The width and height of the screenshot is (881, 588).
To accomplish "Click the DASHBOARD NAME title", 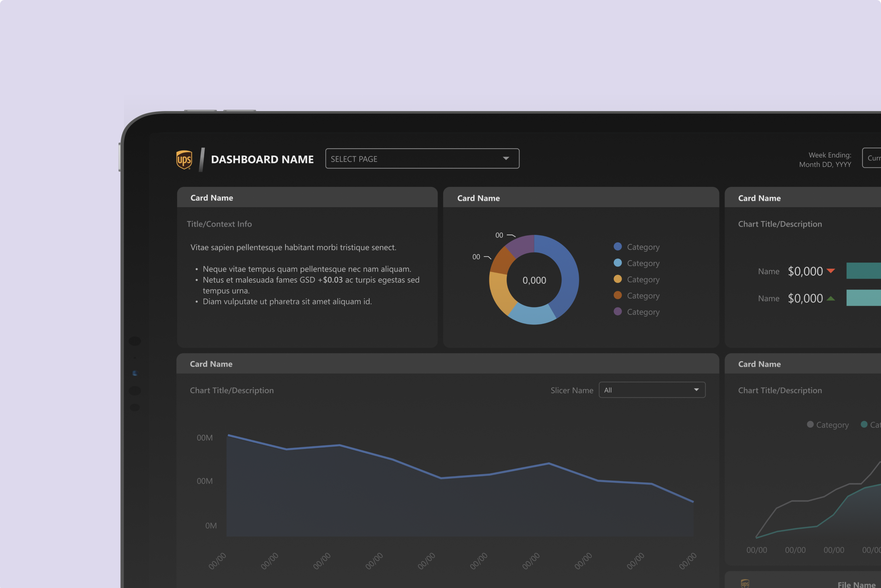I will tap(262, 159).
